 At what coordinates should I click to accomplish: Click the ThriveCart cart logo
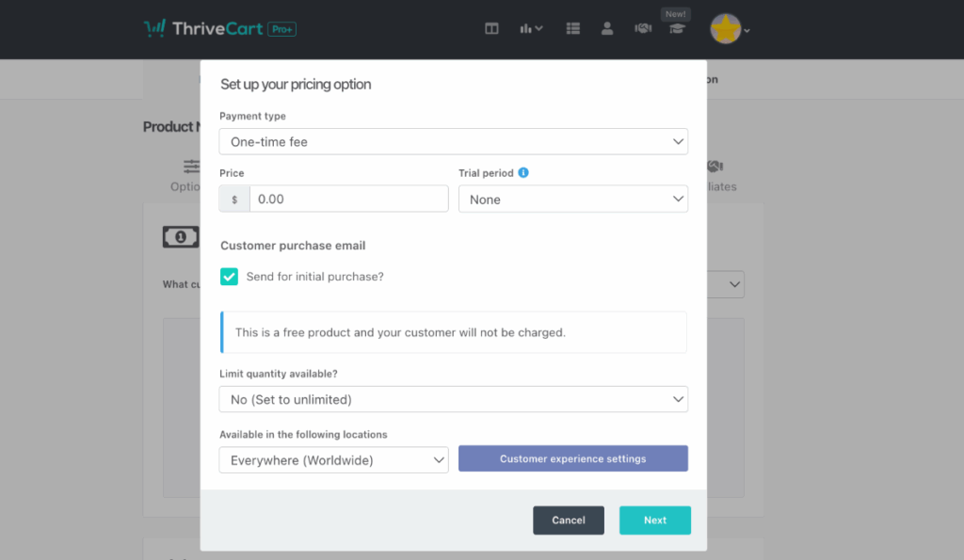coord(154,28)
